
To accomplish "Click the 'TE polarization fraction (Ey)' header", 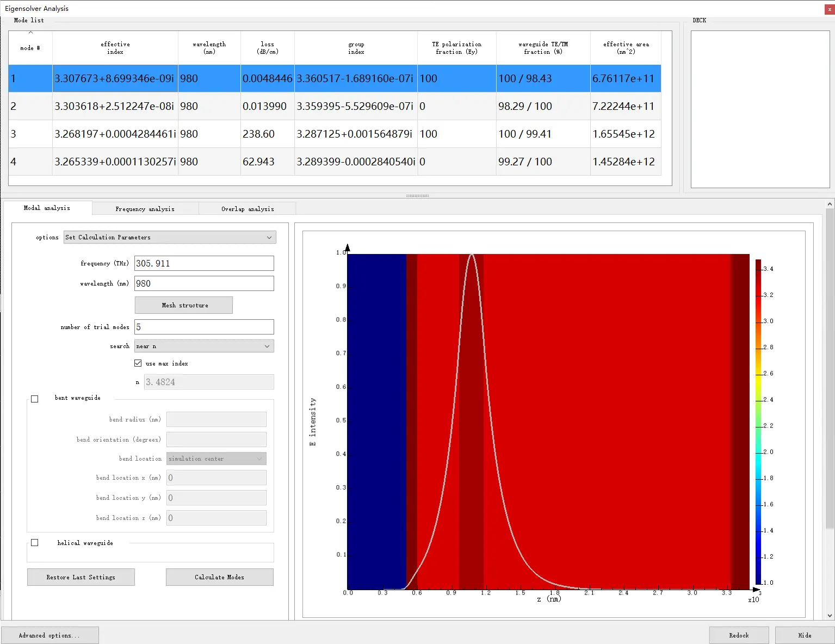I will (x=457, y=48).
